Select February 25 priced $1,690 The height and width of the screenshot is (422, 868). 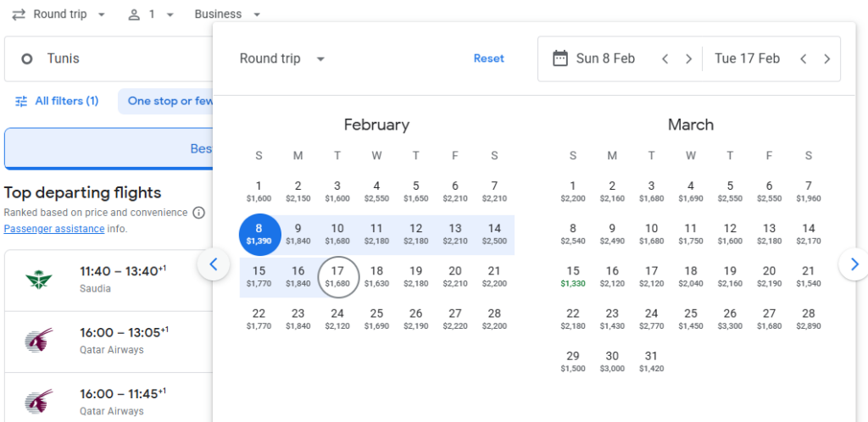pos(376,319)
